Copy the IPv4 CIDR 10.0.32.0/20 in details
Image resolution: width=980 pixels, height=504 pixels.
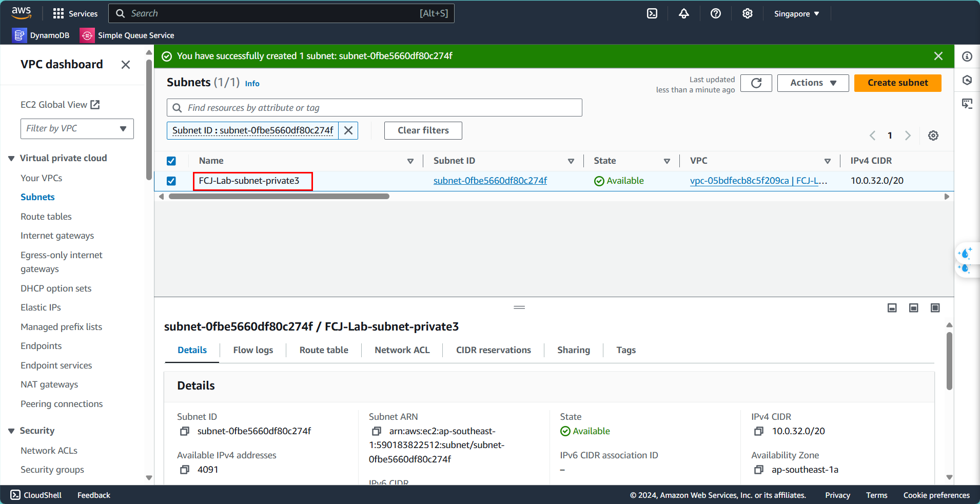point(759,431)
